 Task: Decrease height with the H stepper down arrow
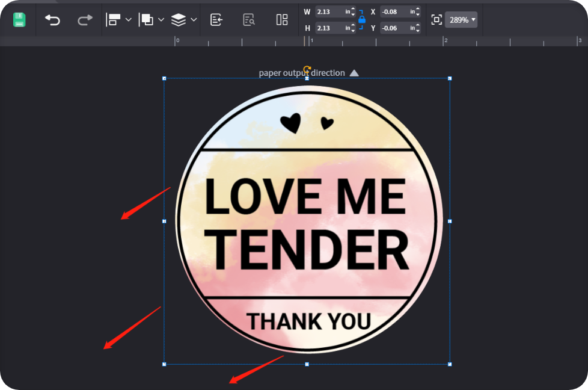(354, 31)
